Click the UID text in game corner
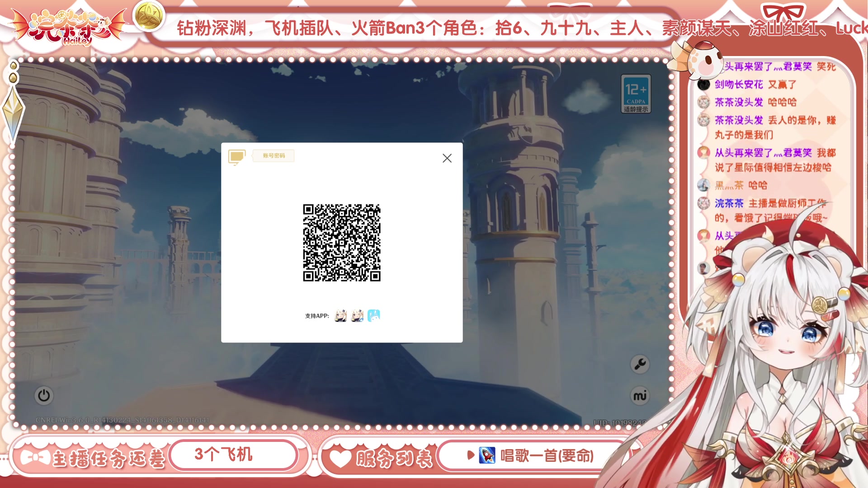This screenshot has width=868, height=488. [x=619, y=423]
